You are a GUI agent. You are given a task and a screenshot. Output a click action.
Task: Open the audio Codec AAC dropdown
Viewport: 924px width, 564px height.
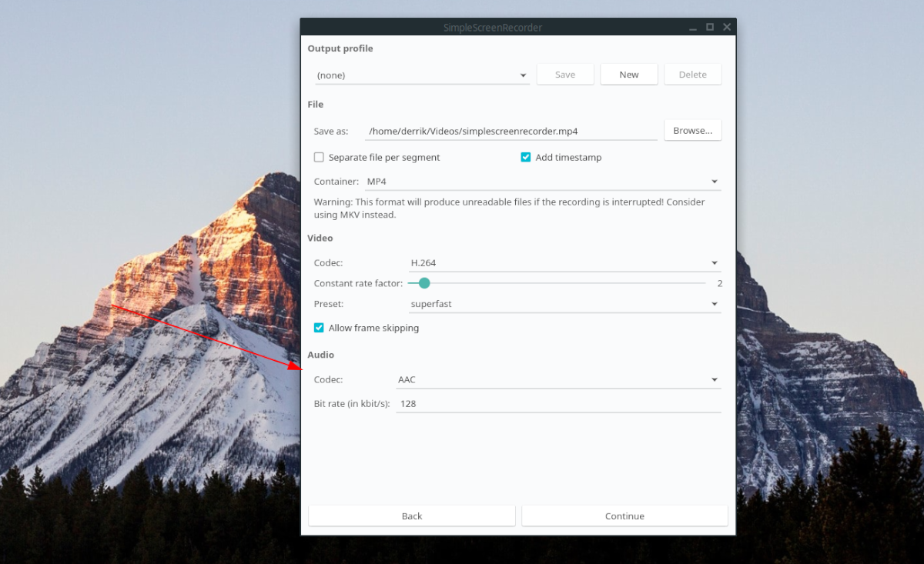[x=558, y=379]
